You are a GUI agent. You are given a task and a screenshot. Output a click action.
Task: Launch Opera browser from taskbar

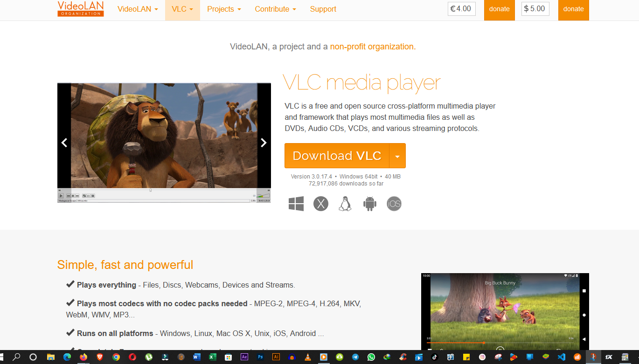tap(132, 357)
